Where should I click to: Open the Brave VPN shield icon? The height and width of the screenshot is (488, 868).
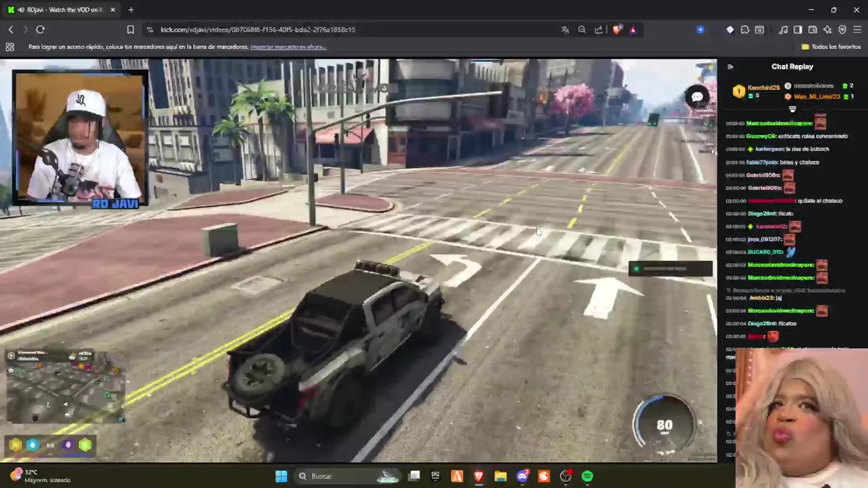click(x=842, y=30)
